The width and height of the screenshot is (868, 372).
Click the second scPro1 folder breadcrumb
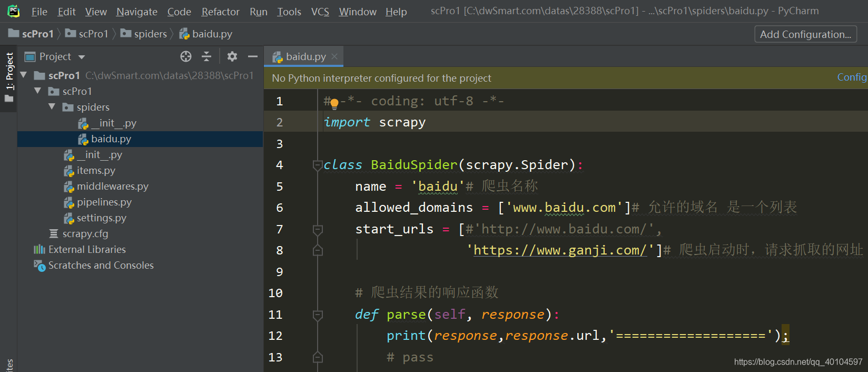[87, 34]
